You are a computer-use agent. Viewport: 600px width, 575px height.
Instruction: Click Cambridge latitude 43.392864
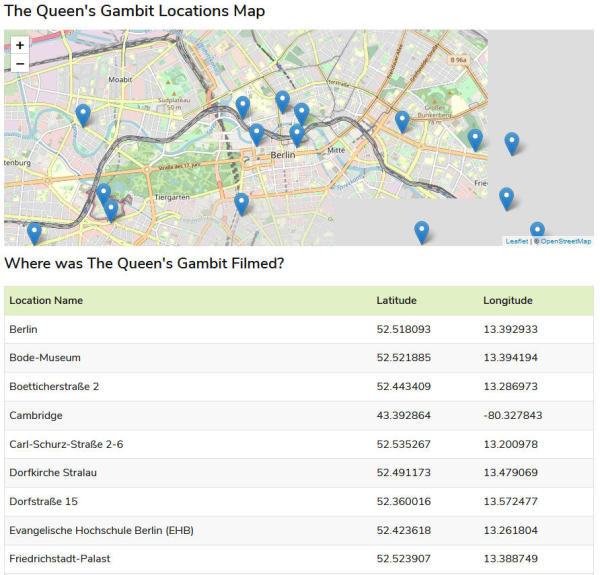click(404, 415)
